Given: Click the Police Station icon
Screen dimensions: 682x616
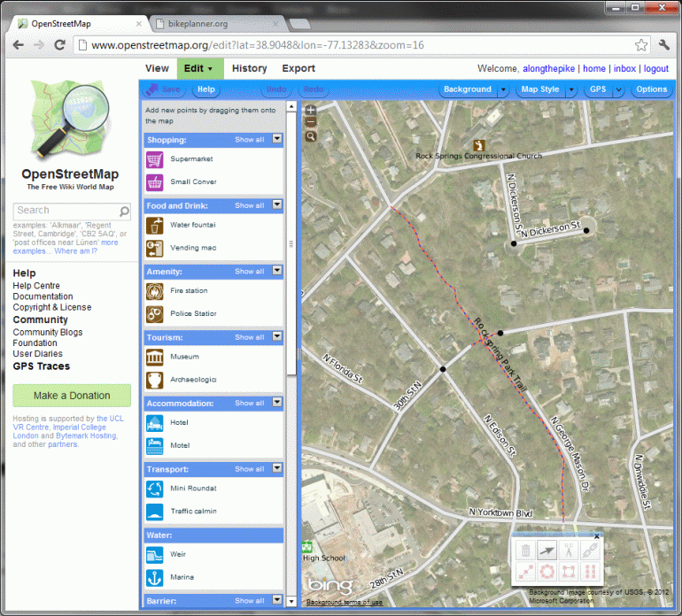Looking at the screenshot, I should 154,314.
